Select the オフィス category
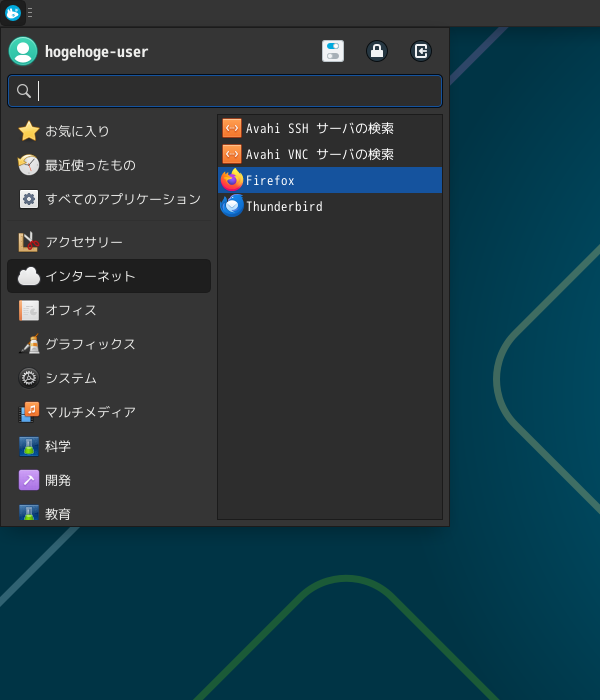600x700 pixels. (x=109, y=310)
